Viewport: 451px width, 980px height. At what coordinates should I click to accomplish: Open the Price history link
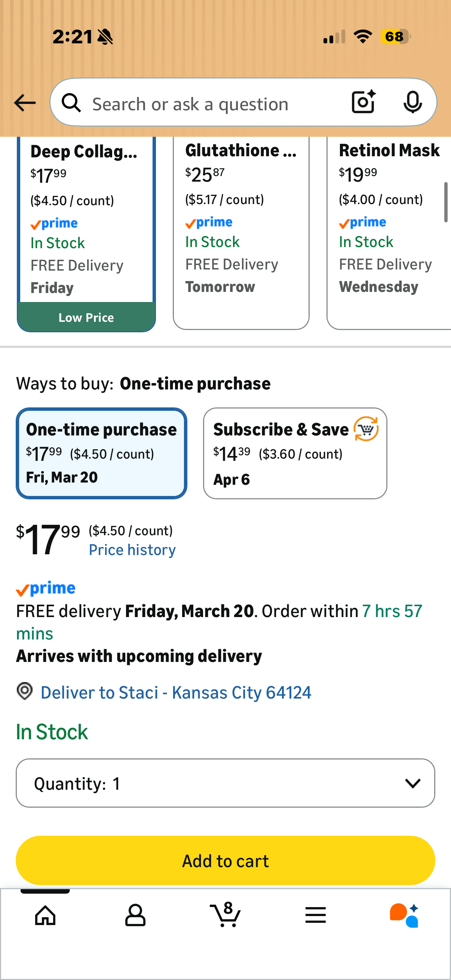click(x=132, y=550)
